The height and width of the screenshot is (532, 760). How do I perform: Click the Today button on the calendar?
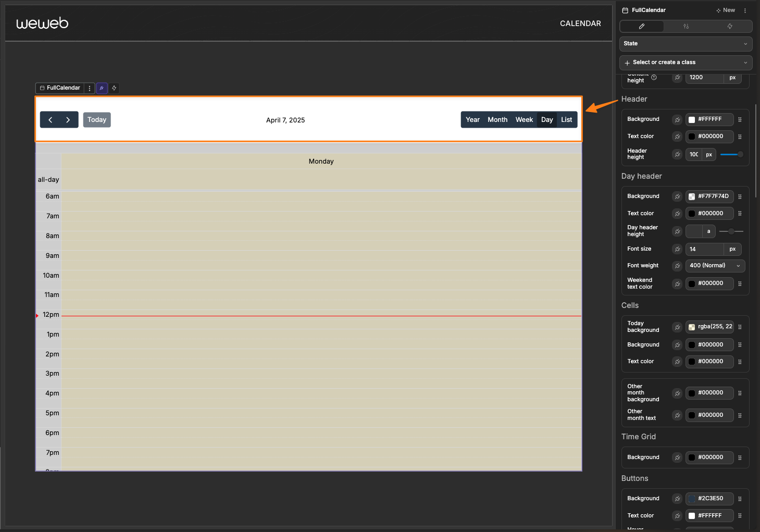pyautogui.click(x=96, y=120)
